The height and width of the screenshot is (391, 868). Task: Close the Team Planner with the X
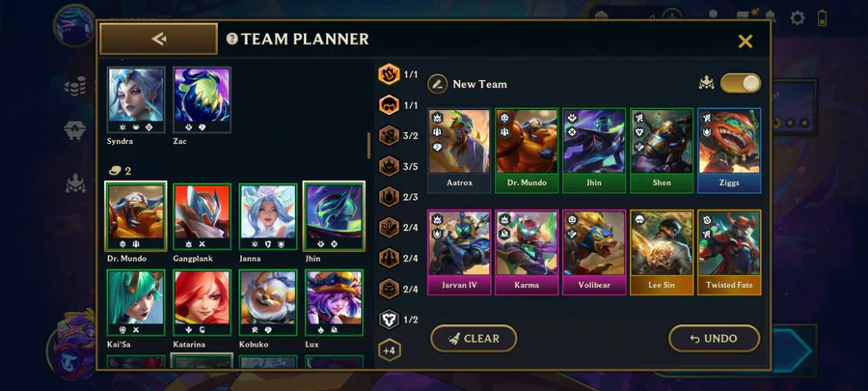[746, 41]
